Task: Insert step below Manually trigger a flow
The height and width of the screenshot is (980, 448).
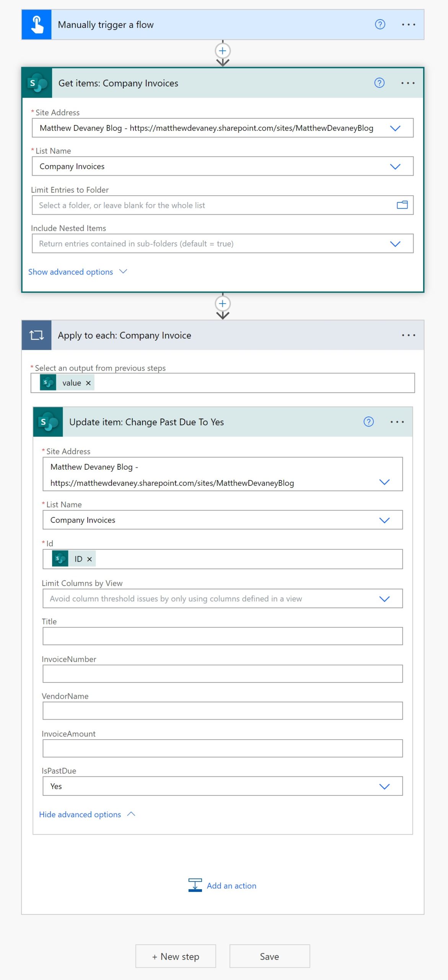Action: click(x=223, y=51)
